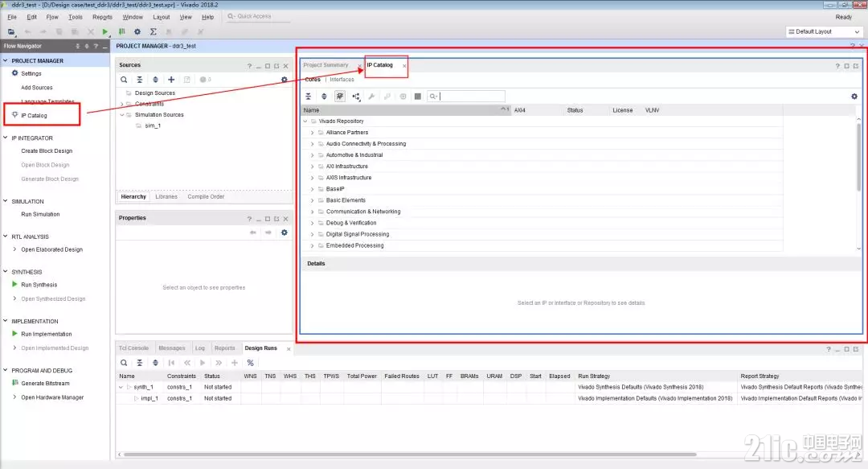The width and height of the screenshot is (868, 469).
Task: Collapse the PROGRAM AND DEBUG section
Action: pos(6,370)
